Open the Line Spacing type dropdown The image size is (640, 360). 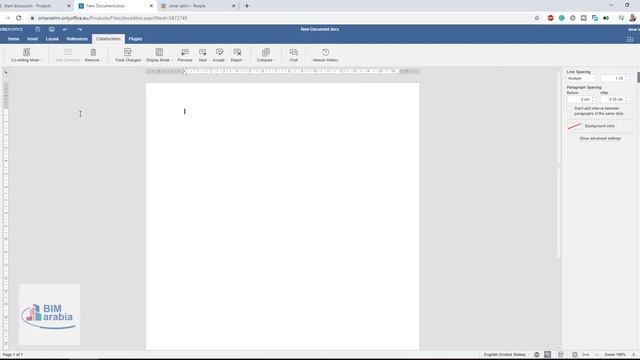point(581,78)
